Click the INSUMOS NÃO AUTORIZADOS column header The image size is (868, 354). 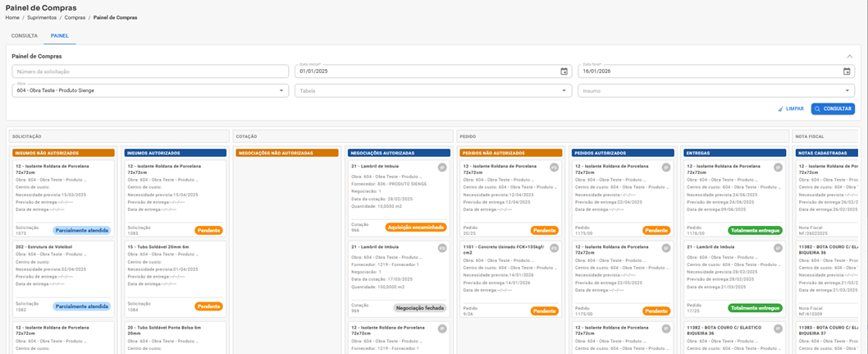[x=63, y=152]
